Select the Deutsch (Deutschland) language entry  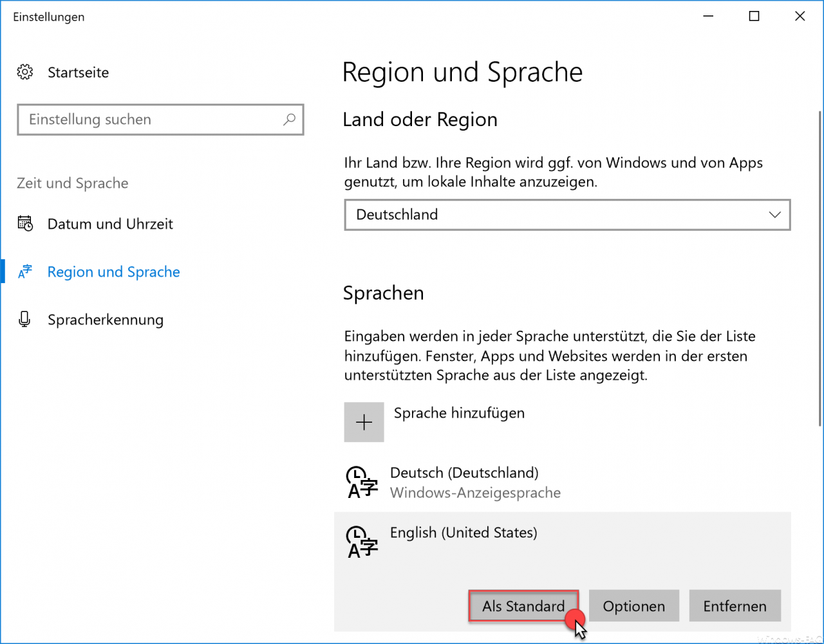[563, 483]
